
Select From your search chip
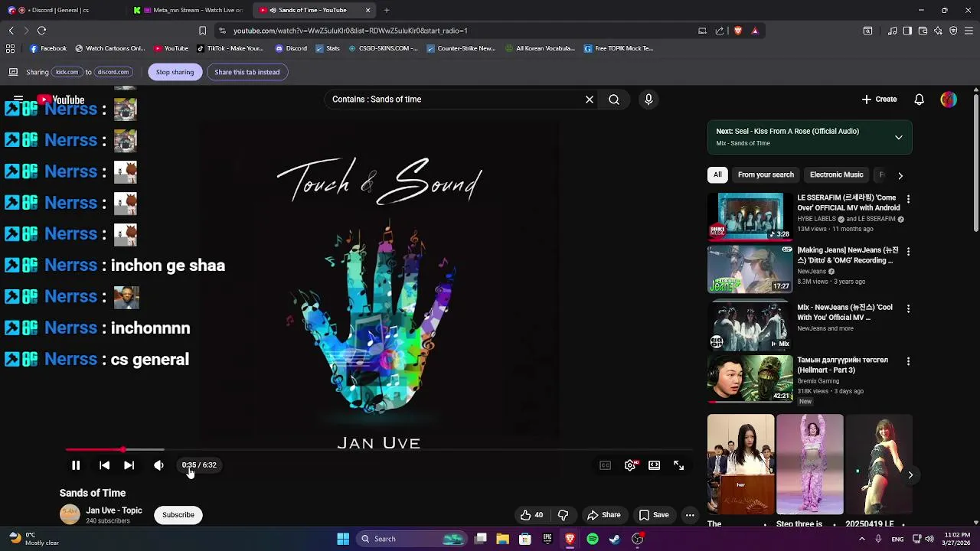pyautogui.click(x=766, y=175)
